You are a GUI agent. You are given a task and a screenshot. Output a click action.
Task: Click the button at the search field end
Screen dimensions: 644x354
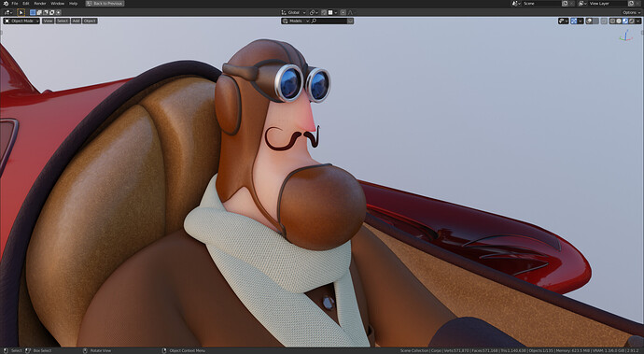point(350,21)
